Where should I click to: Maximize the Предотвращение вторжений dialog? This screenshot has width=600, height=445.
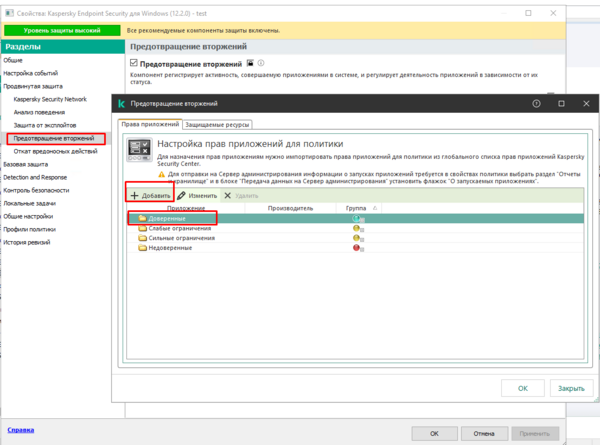(x=561, y=104)
